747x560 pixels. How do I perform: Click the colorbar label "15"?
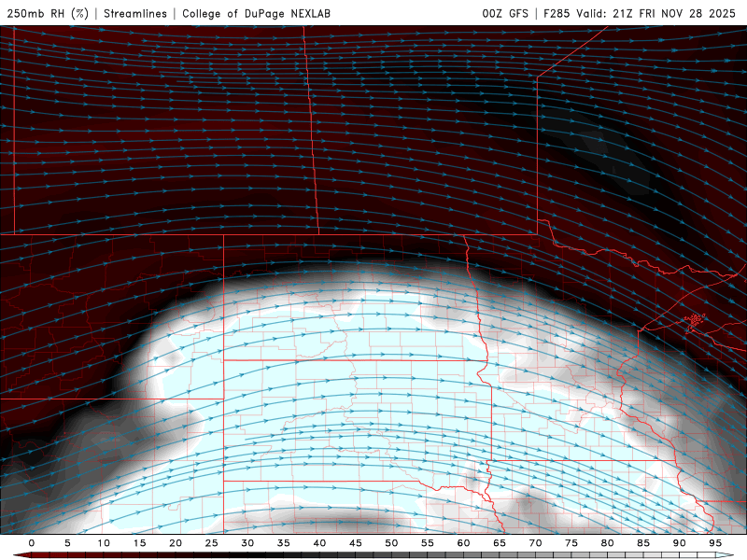pyautogui.click(x=139, y=543)
